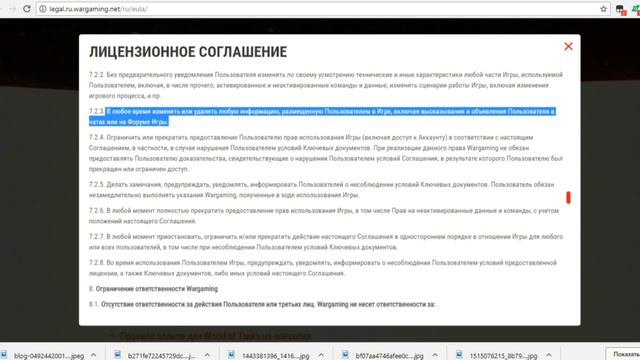Click the Показать все downloads button
The width and height of the screenshot is (640, 360).
[x=623, y=354]
